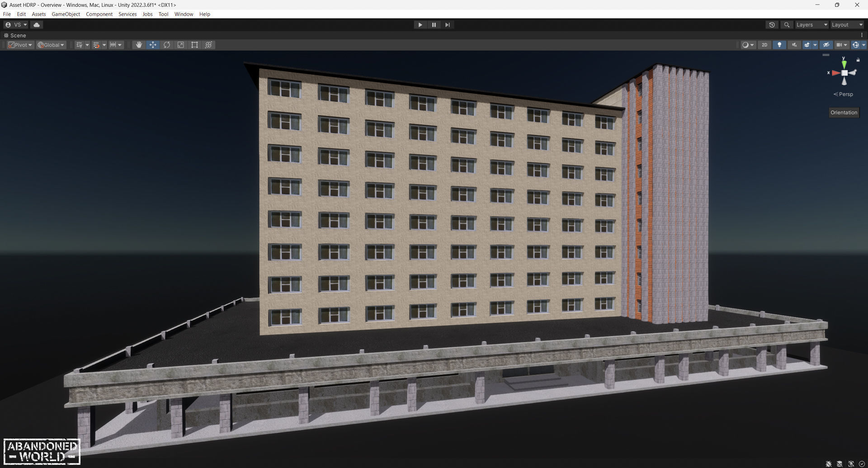The image size is (868, 468).
Task: Click the center cube of orientation gizmo
Action: (844, 73)
